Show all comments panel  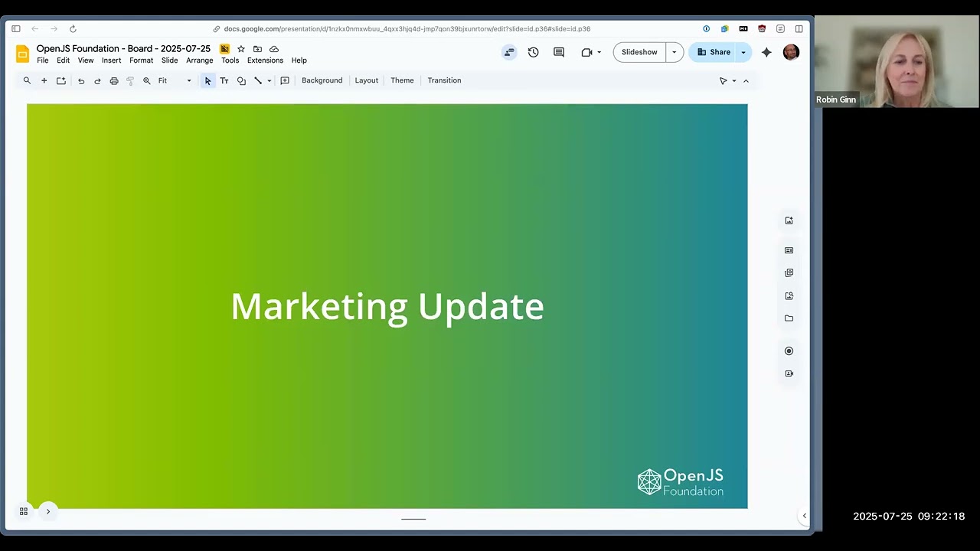559,52
